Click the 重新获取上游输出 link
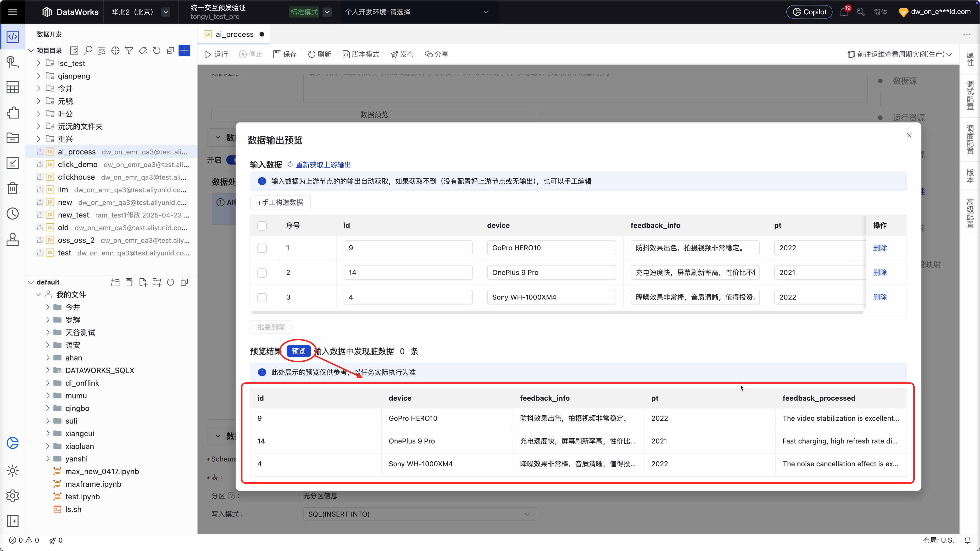Viewport: 980px width, 551px height. coord(323,165)
